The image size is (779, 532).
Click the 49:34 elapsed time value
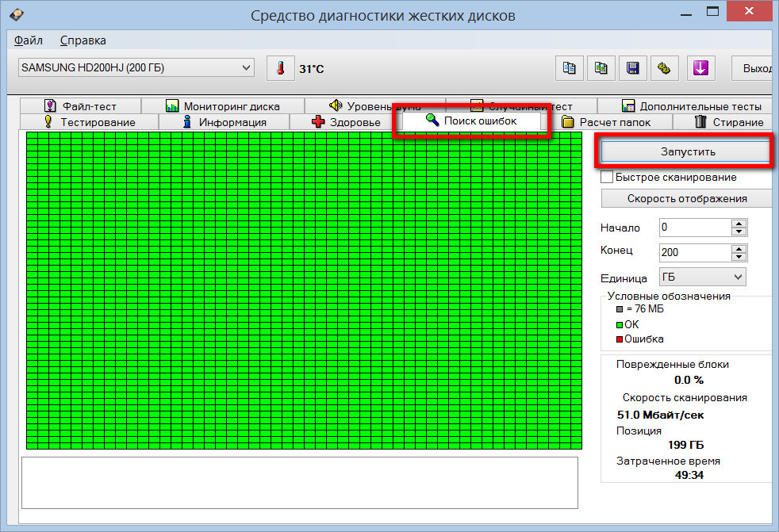(x=689, y=475)
